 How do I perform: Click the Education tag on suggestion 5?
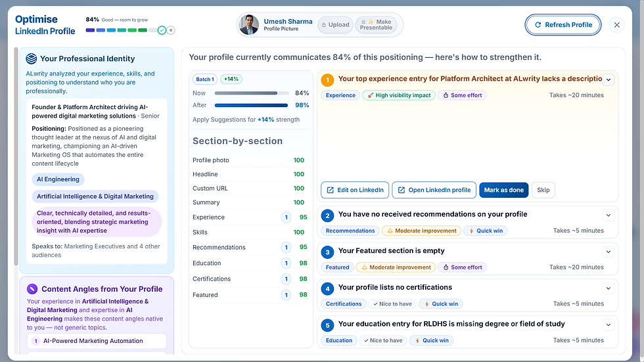pyautogui.click(x=339, y=340)
